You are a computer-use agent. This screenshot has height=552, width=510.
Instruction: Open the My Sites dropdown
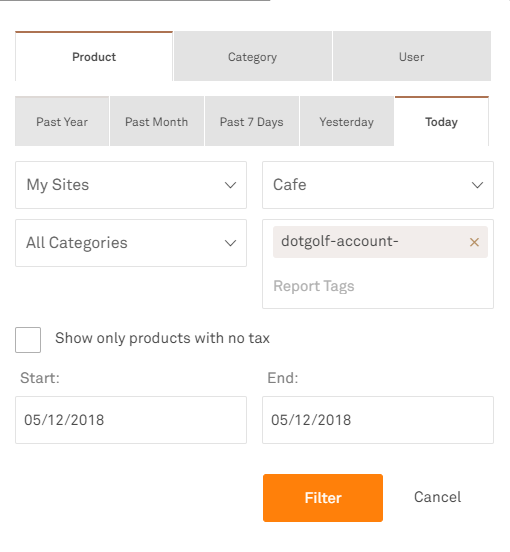[131, 185]
